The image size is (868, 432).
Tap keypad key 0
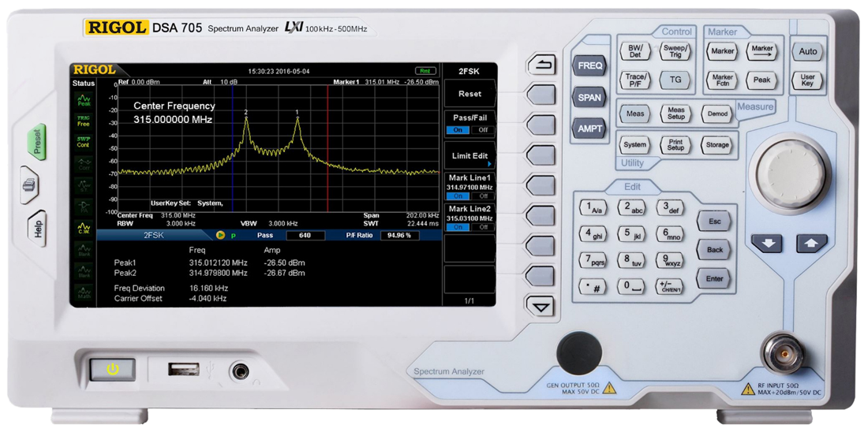(631, 287)
